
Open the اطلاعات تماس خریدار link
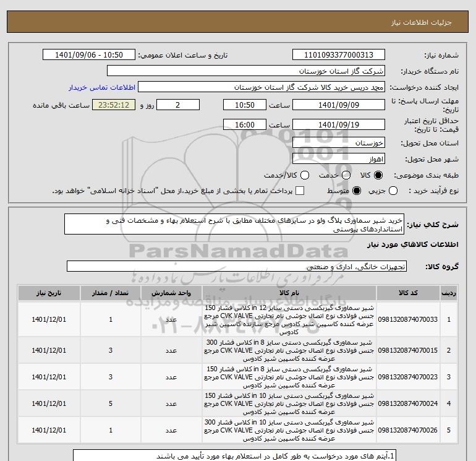(x=102, y=87)
